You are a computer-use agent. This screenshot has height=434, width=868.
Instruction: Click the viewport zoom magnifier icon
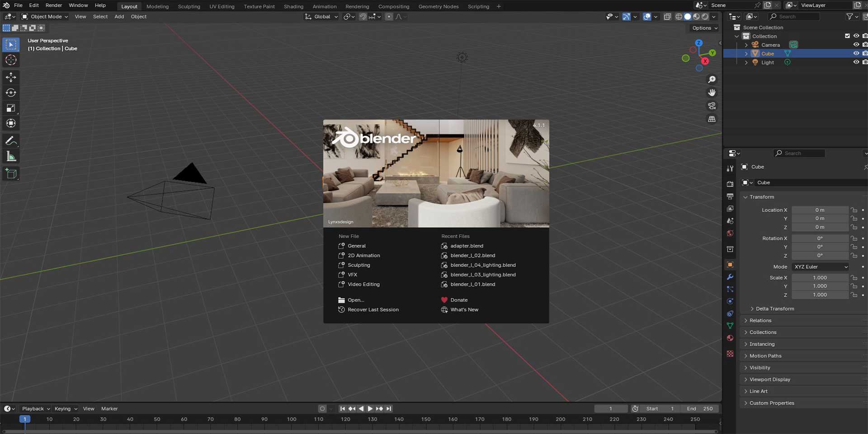tap(712, 79)
